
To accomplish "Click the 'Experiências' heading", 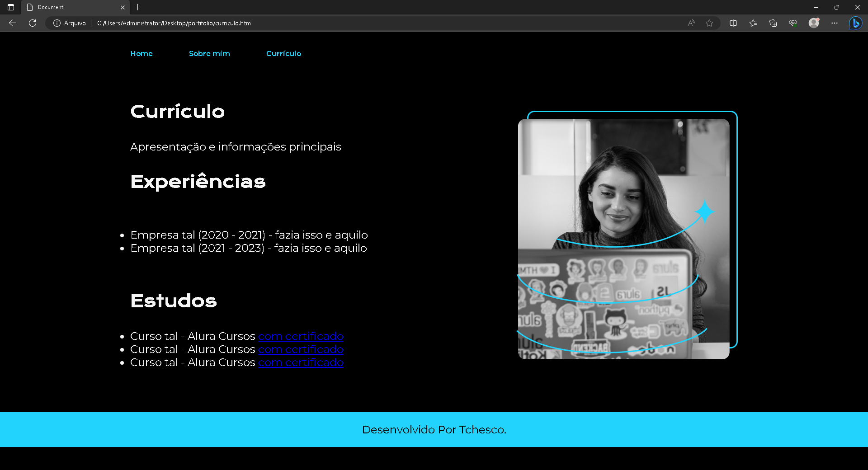I will (198, 182).
